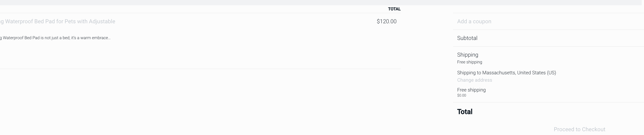Click the product description about warm embrace
Viewport: 644px width, 135px height.
pos(55,38)
